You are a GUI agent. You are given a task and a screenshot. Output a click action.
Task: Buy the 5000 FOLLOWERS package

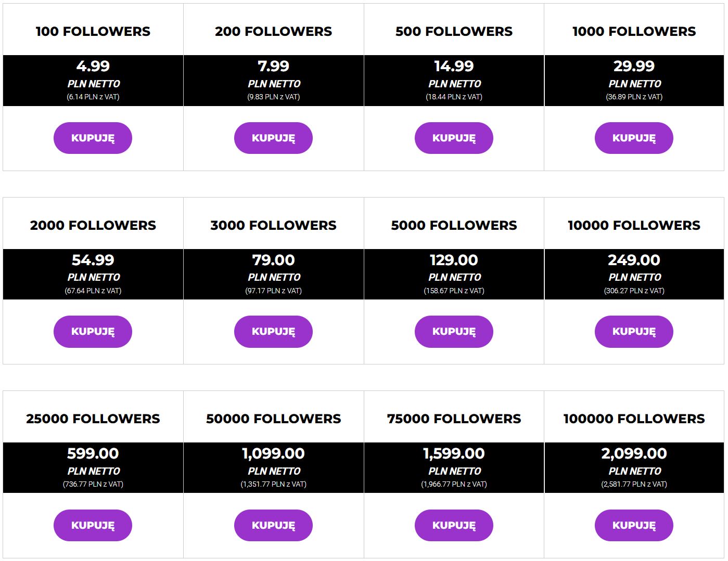(x=453, y=331)
